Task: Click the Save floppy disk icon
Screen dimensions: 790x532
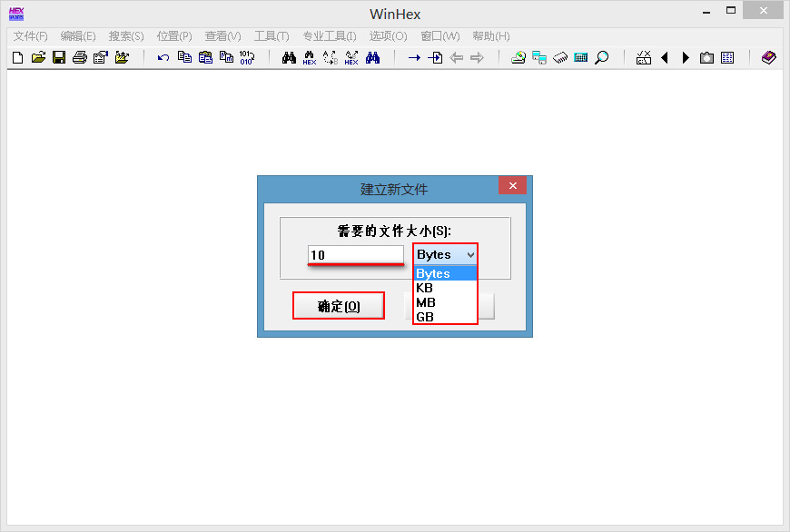Action: (59, 58)
